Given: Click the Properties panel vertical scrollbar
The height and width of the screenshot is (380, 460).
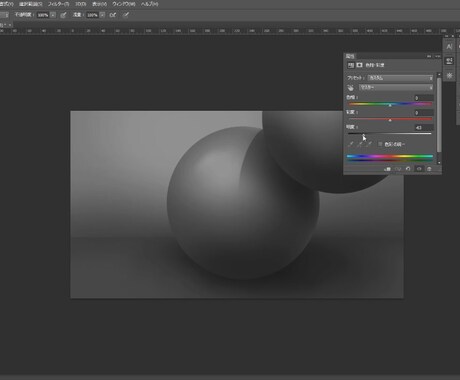Looking at the screenshot, I should pyautogui.click(x=439, y=115).
